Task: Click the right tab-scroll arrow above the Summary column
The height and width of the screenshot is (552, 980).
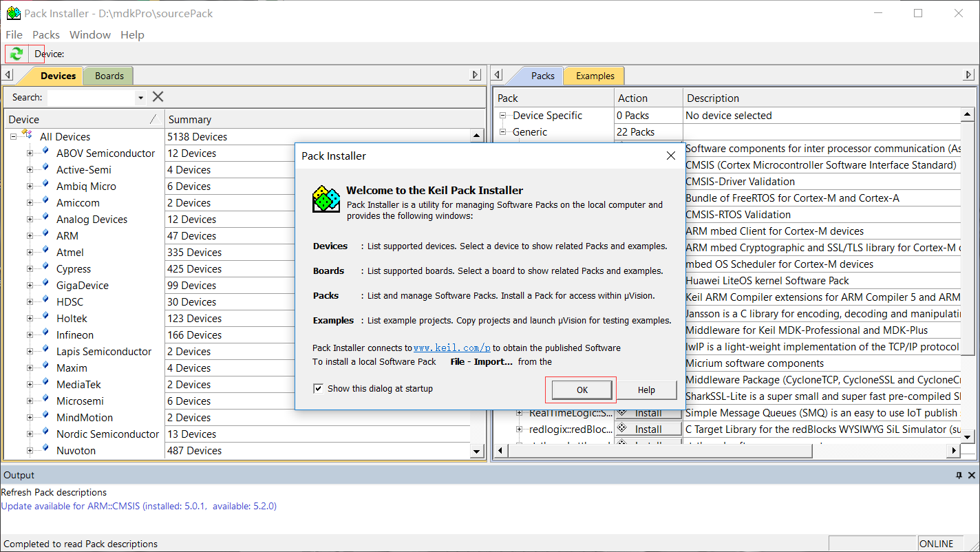Action: tap(476, 75)
